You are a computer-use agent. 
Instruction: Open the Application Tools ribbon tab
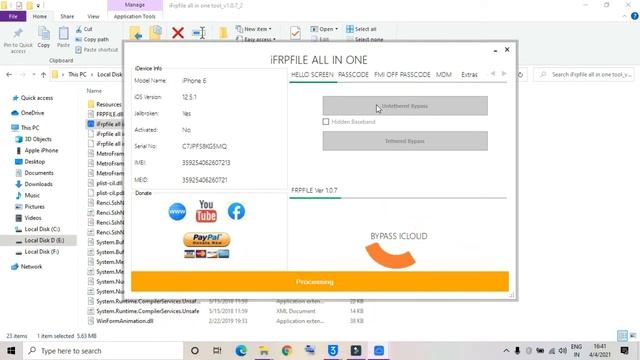(x=134, y=16)
